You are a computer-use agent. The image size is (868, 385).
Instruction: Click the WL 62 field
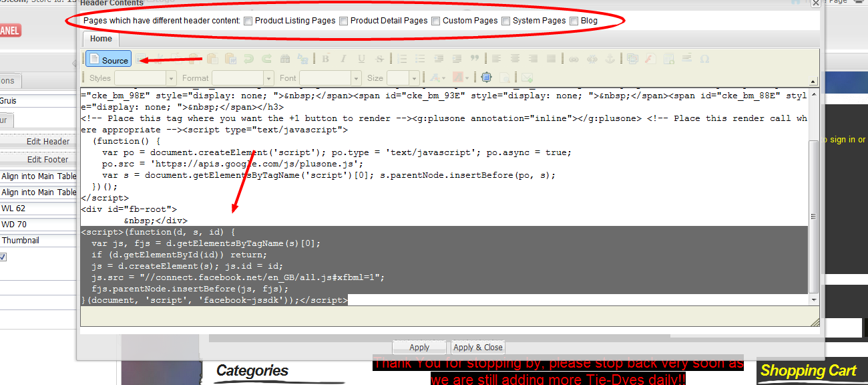coord(39,209)
